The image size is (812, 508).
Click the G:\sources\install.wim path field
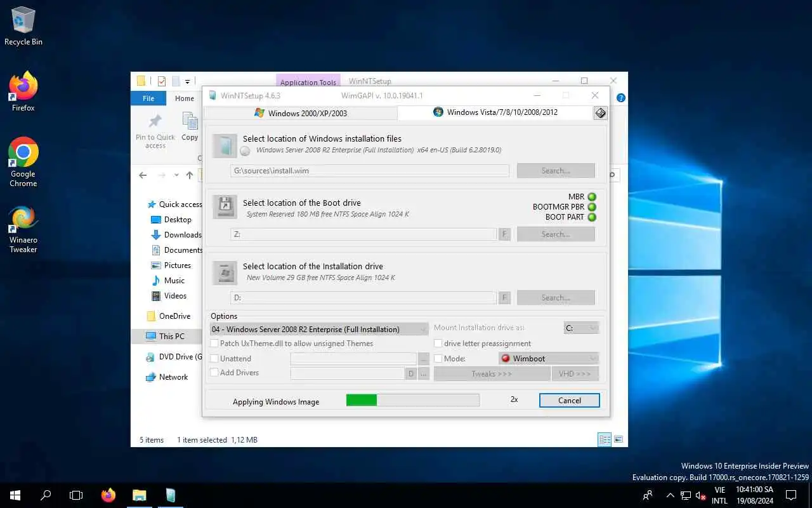370,171
